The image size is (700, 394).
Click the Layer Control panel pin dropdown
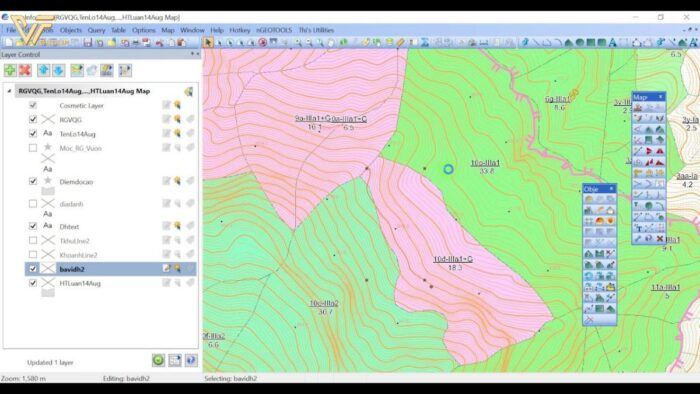(x=192, y=54)
